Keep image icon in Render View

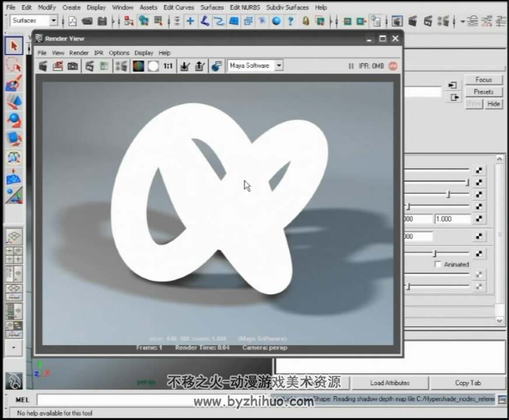185,66
